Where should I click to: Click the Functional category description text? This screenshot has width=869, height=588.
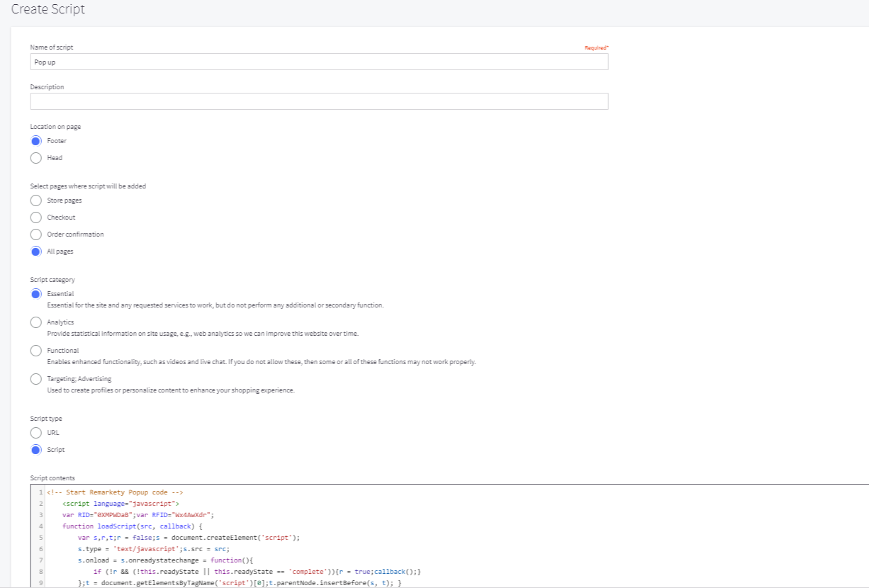[x=261, y=362]
